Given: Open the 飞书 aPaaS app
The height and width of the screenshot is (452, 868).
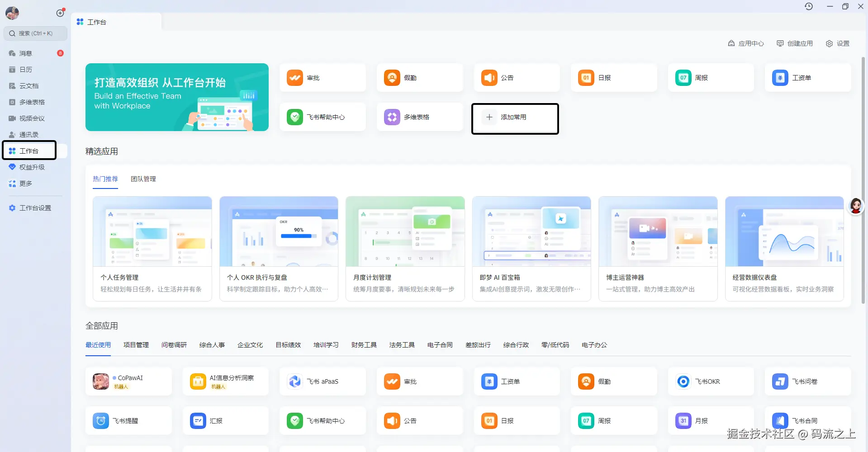Looking at the screenshot, I should [x=323, y=381].
